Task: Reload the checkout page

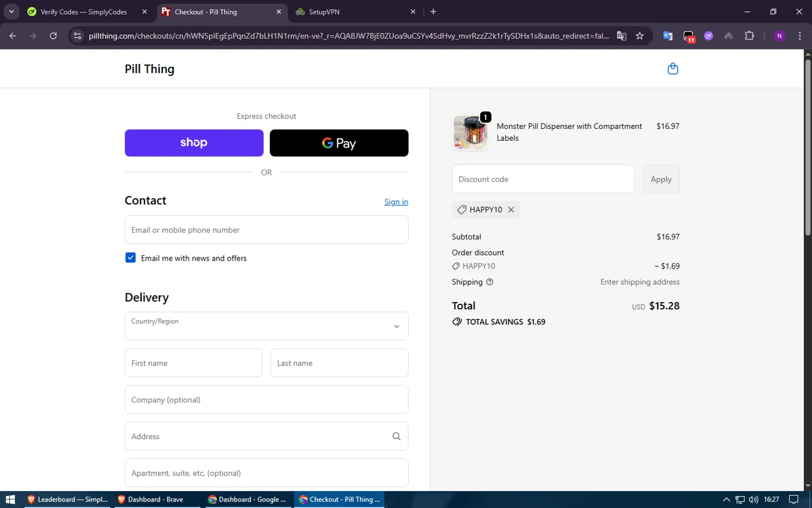Action: click(x=53, y=36)
